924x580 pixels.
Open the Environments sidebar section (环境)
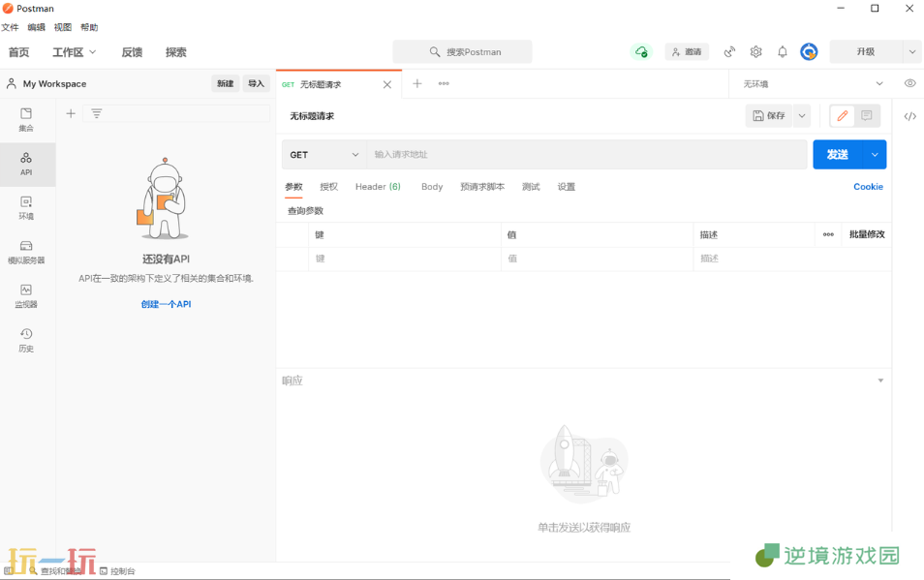point(26,208)
